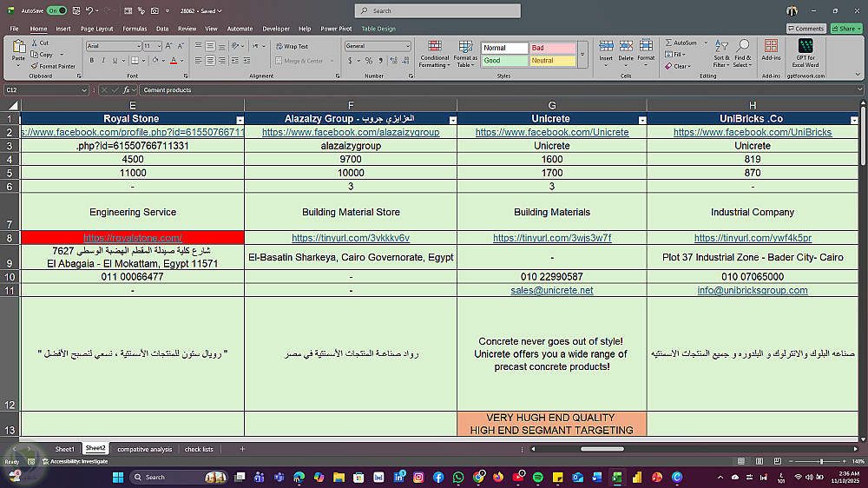Click the Undo arrow in title bar
The width and height of the screenshot is (868, 488).
point(89,10)
